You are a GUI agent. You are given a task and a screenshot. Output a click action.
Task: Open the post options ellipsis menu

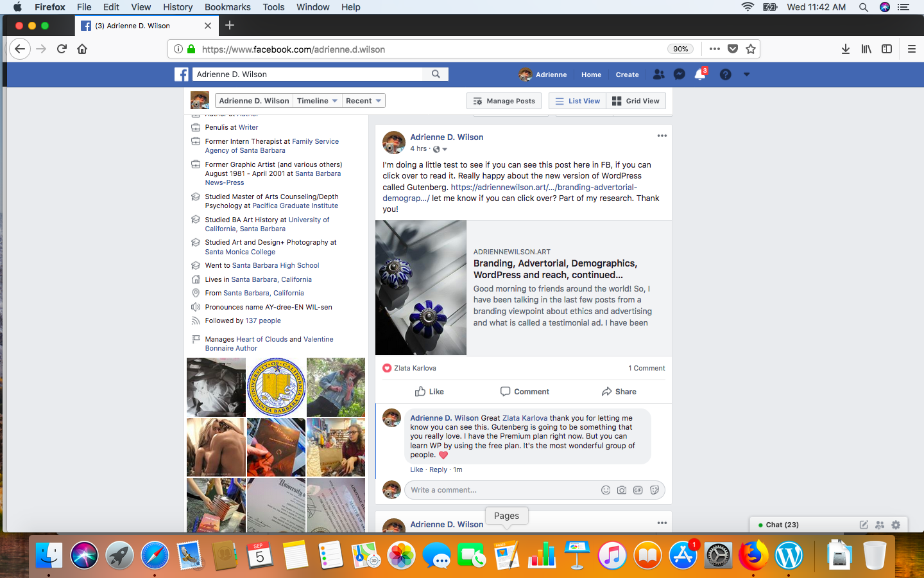tap(662, 136)
